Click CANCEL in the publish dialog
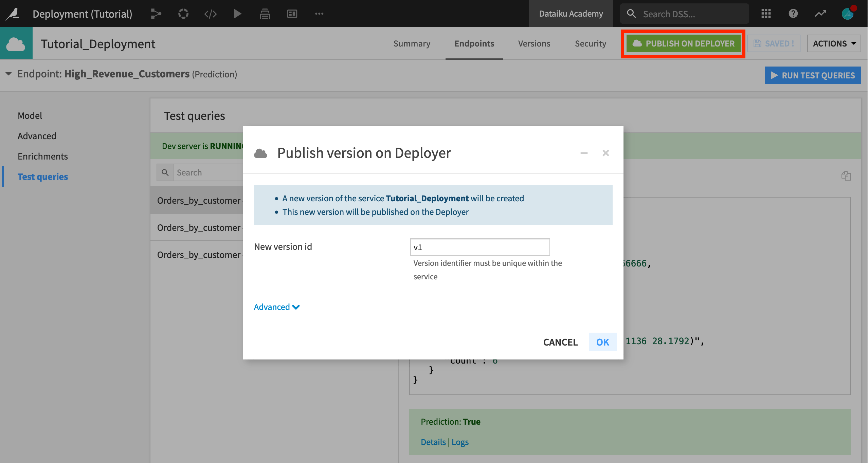Image resolution: width=868 pixels, height=463 pixels. [560, 342]
